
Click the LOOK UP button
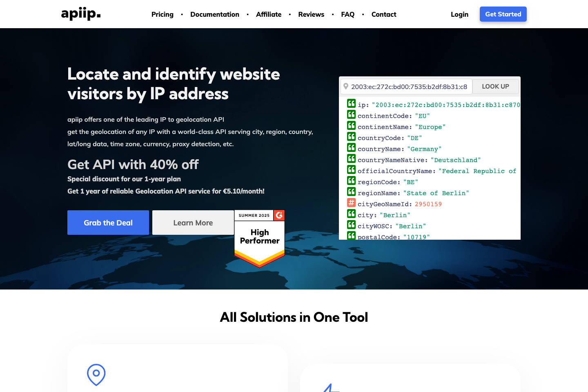[495, 86]
